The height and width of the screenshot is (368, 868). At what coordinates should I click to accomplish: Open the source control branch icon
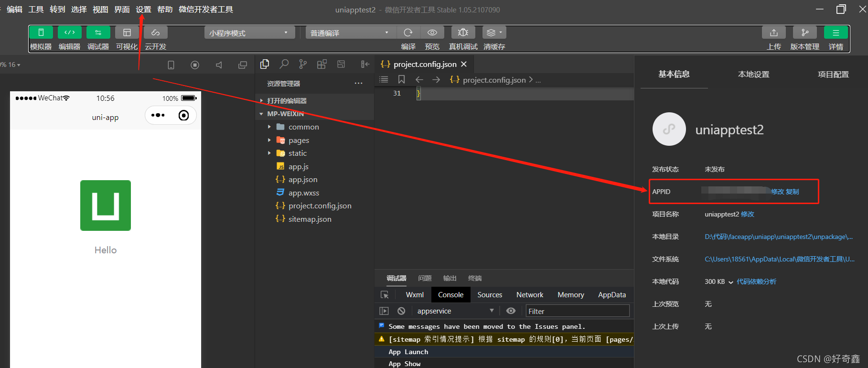303,64
